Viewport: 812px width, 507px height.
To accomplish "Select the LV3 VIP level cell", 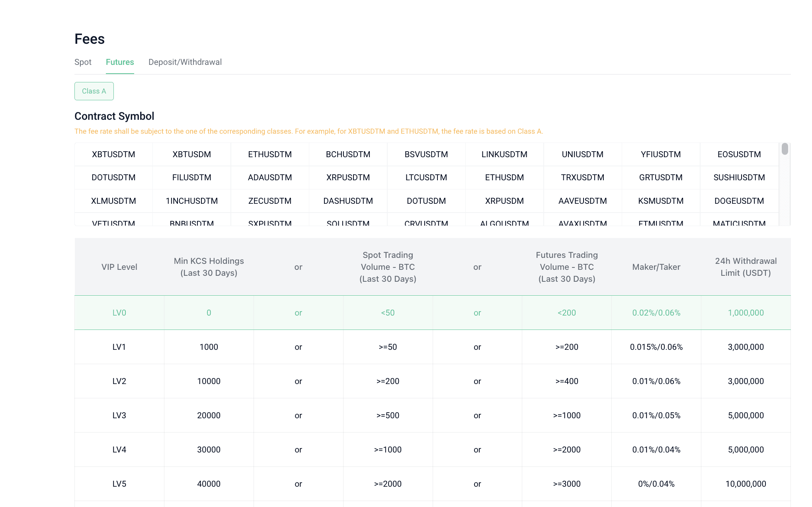I will point(119,415).
